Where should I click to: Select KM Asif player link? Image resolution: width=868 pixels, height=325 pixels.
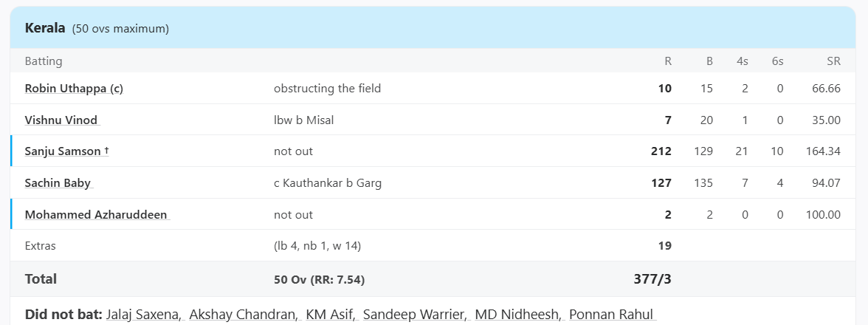pos(330,315)
